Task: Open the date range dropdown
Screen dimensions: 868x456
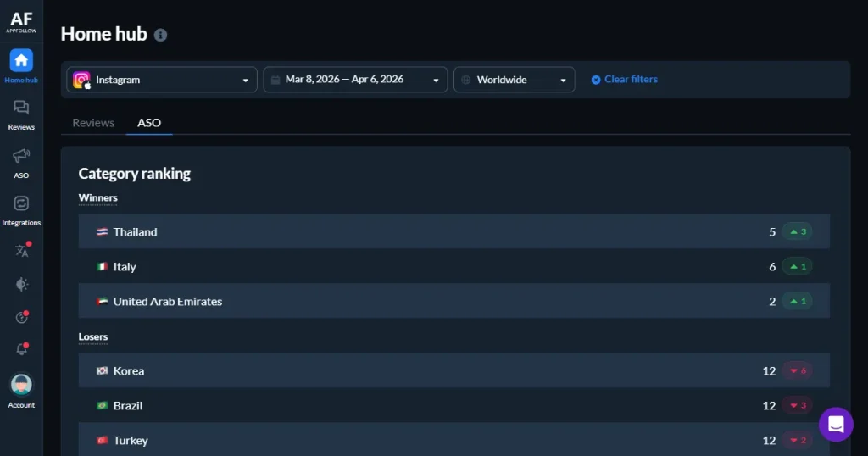Action: (355, 80)
